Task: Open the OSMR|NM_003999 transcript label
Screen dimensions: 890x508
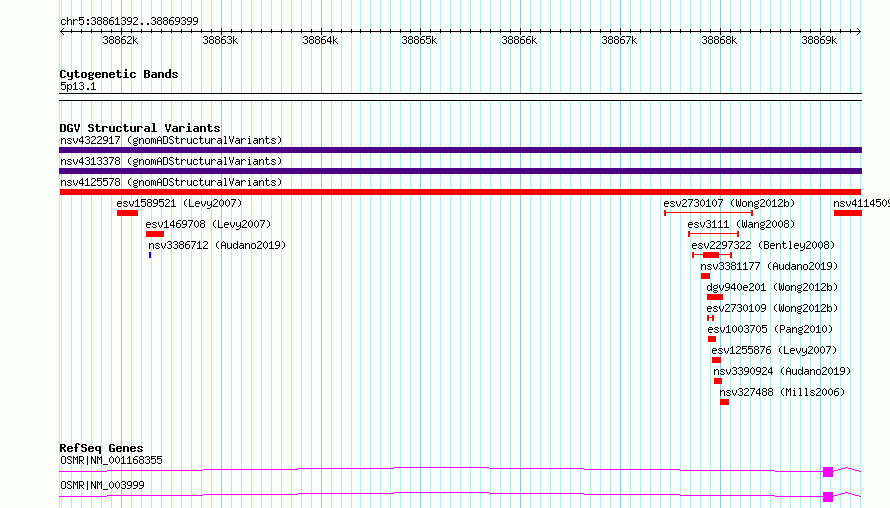Action: (x=102, y=485)
